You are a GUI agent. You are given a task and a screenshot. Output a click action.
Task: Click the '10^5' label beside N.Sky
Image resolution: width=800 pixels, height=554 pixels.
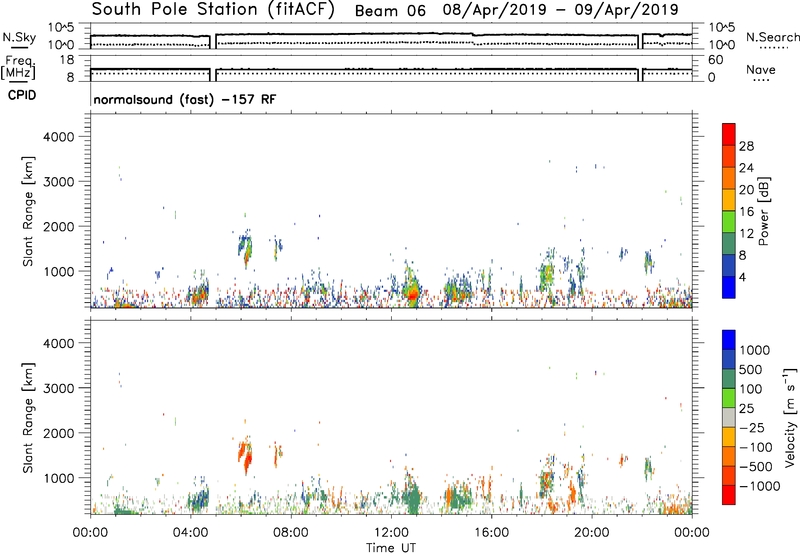point(61,27)
